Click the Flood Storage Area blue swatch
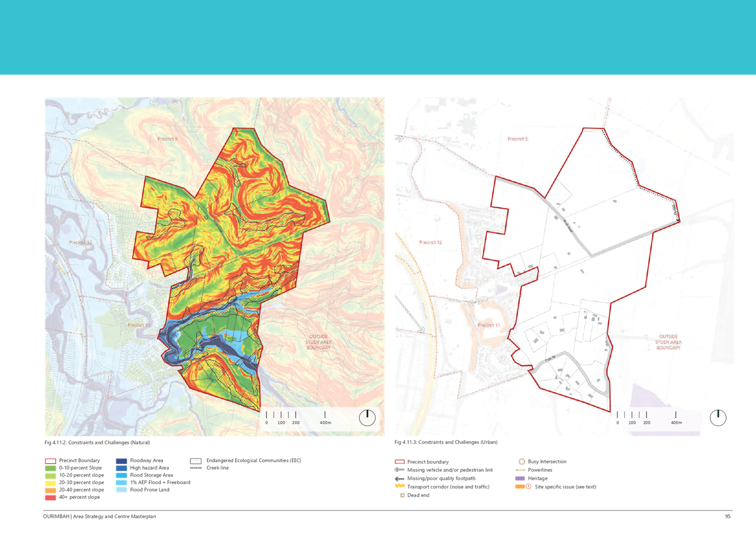The image size is (756, 535). pyautogui.click(x=121, y=476)
